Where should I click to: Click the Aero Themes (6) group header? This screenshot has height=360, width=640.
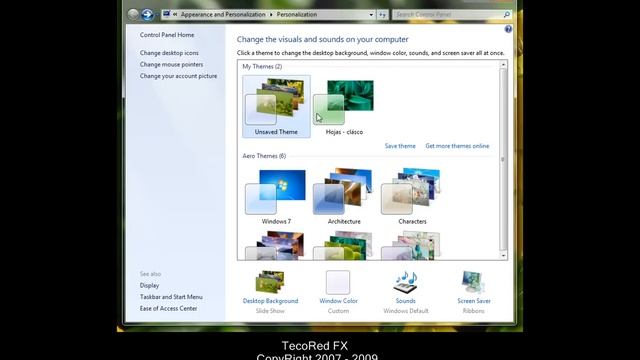(x=264, y=156)
